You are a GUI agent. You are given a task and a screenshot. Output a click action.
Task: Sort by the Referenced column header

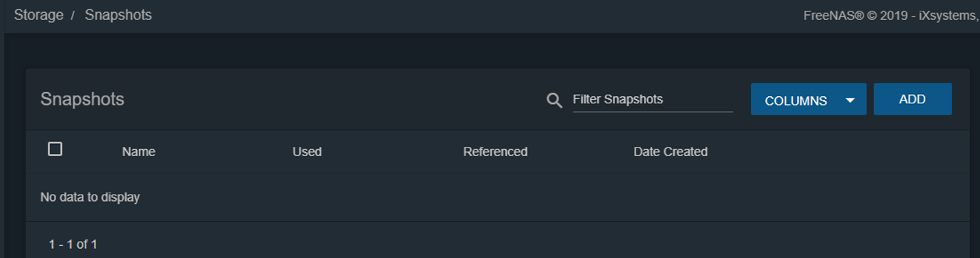(x=495, y=152)
